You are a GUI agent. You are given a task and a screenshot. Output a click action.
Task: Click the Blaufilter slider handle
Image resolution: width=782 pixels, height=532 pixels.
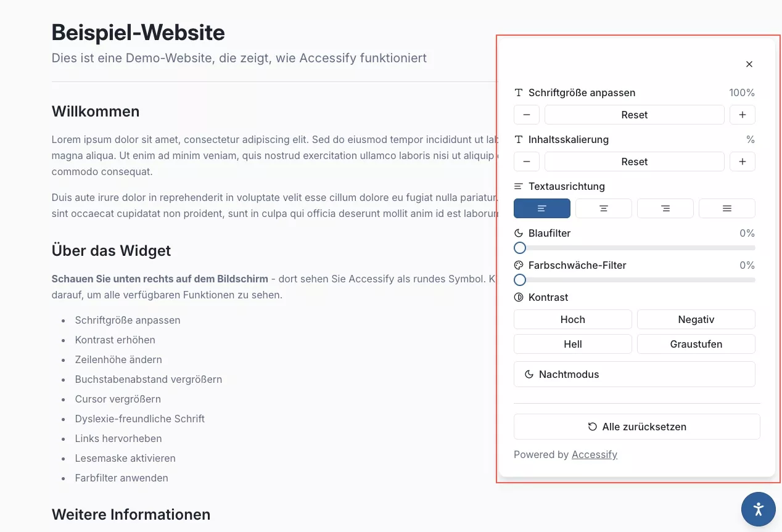(520, 248)
